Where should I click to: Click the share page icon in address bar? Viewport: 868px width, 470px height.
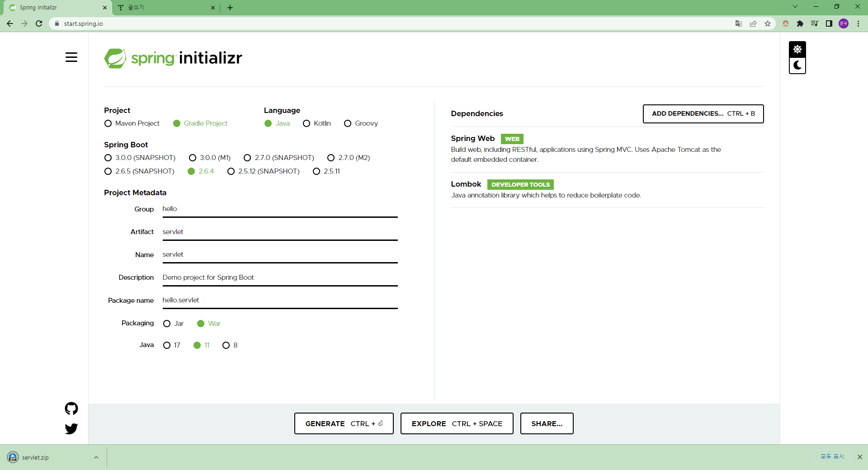(753, 23)
